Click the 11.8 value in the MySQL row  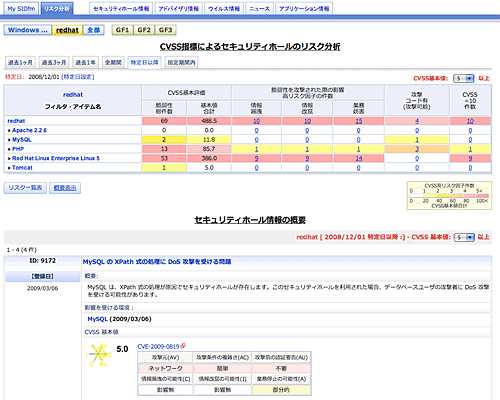209,140
